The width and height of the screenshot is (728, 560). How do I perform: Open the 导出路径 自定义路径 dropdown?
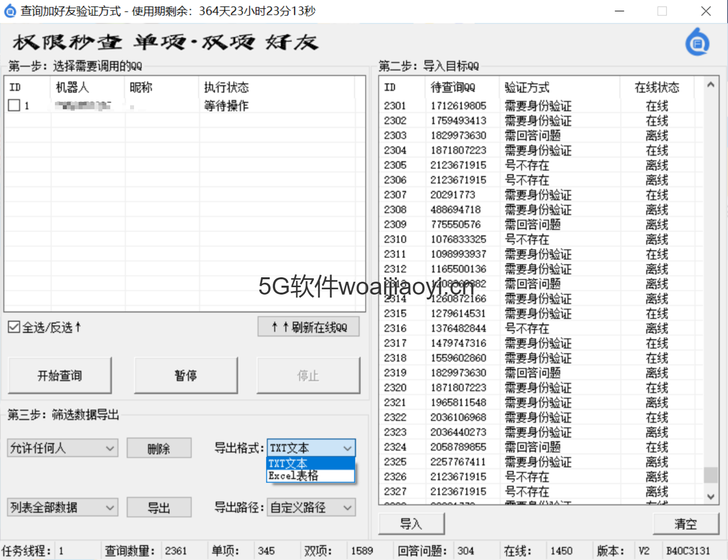(x=311, y=507)
